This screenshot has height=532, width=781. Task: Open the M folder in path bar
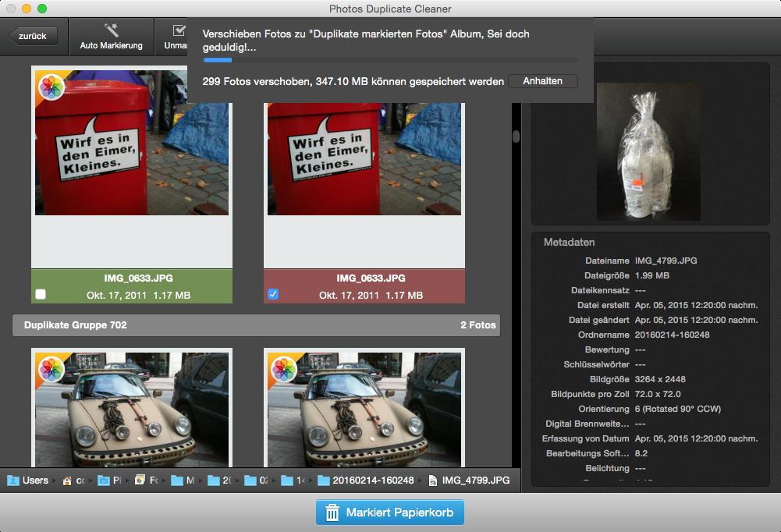click(183, 481)
